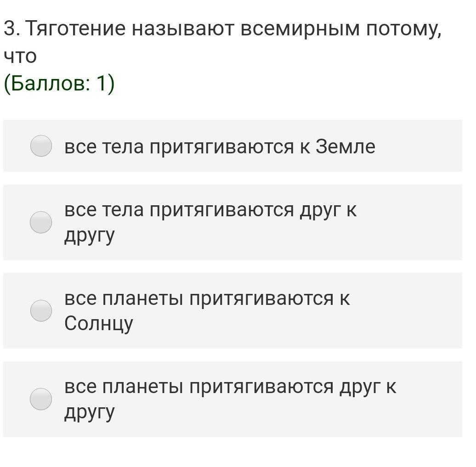
Task: Click the word «другу» in second option
Action: click(x=89, y=235)
